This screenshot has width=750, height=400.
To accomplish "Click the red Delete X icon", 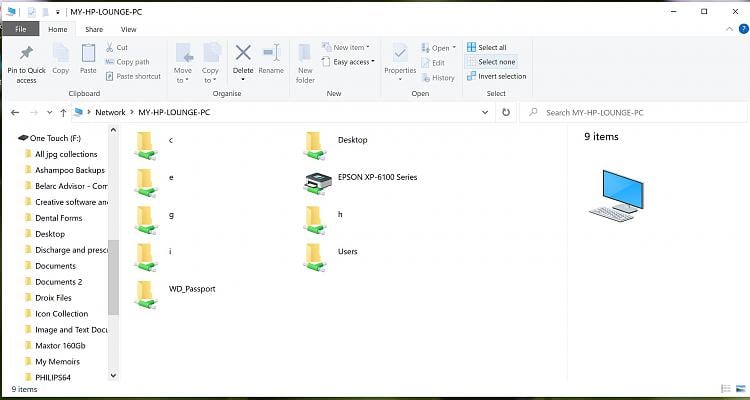I will [243, 53].
